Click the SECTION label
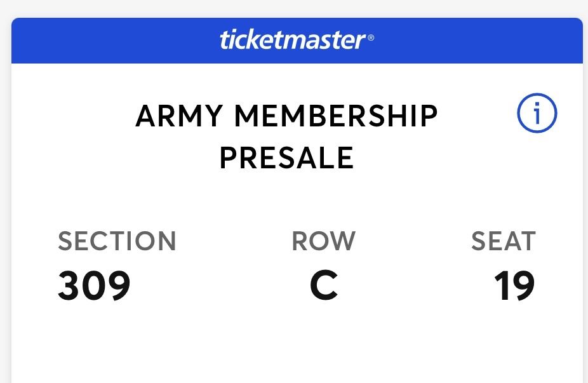588x383 pixels. (x=117, y=241)
